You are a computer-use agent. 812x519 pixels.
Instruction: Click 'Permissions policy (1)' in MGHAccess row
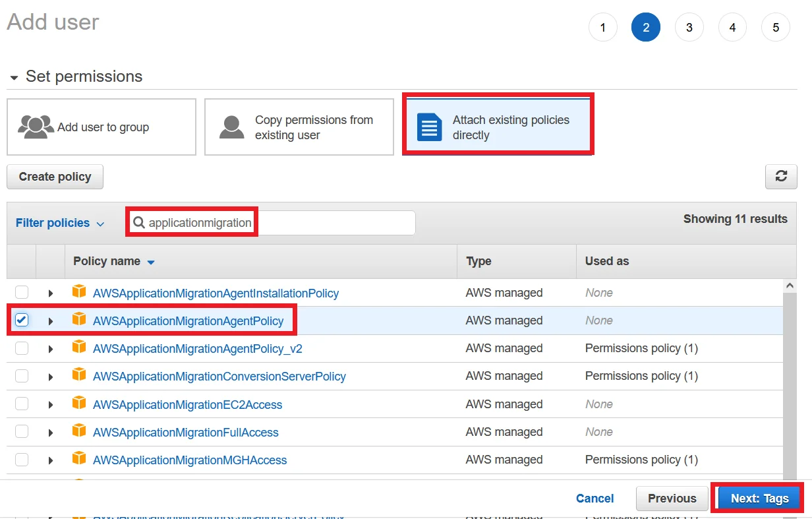click(641, 460)
